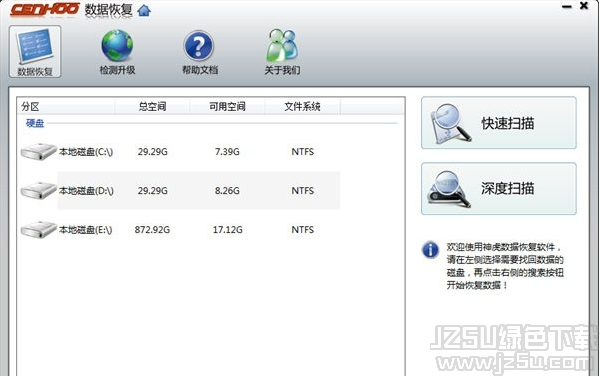The height and width of the screenshot is (376, 600).
Task: Select the 本地磁盘(E:\) row label
Action: pyautogui.click(x=85, y=230)
